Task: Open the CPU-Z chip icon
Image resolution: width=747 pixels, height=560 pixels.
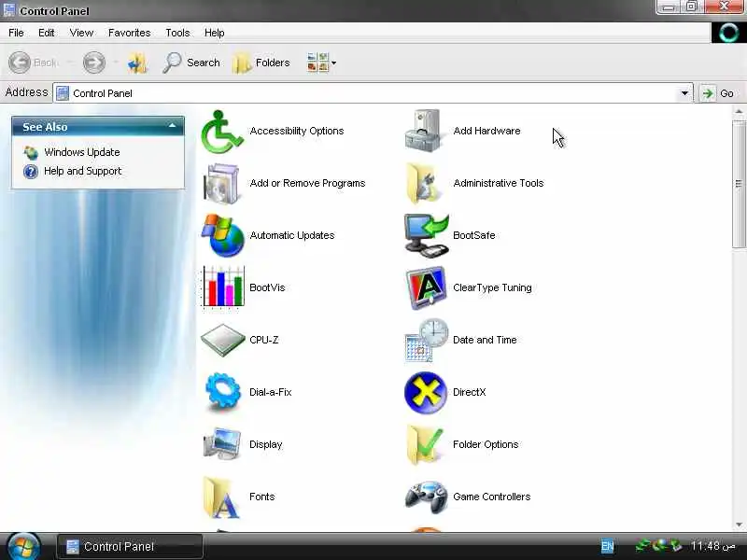Action: [x=222, y=340]
